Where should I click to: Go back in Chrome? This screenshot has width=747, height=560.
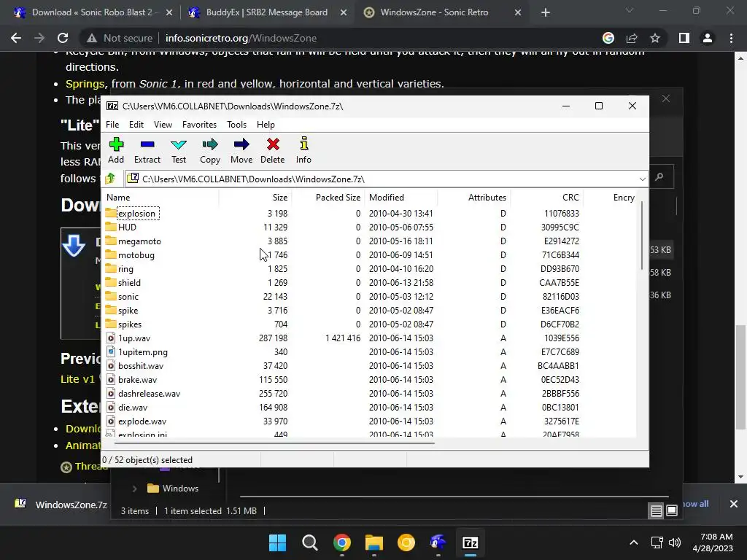(x=16, y=38)
